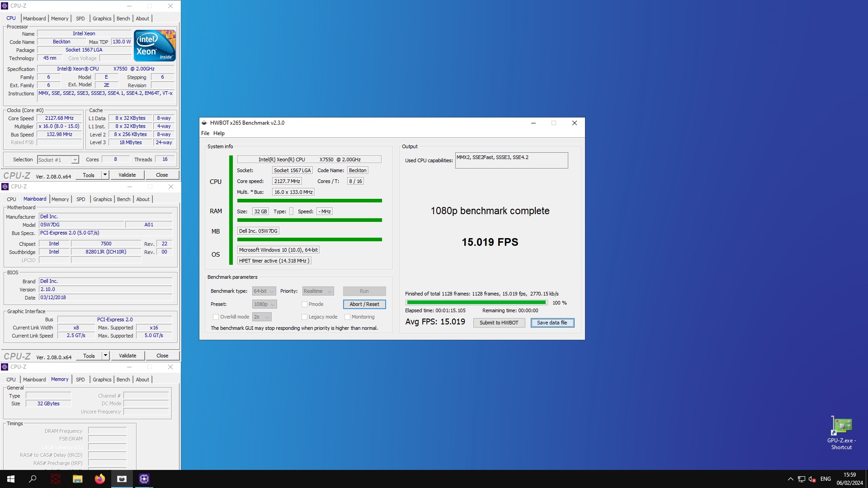Open File menu in HWBOT benchmark
The height and width of the screenshot is (488, 868).
(205, 133)
